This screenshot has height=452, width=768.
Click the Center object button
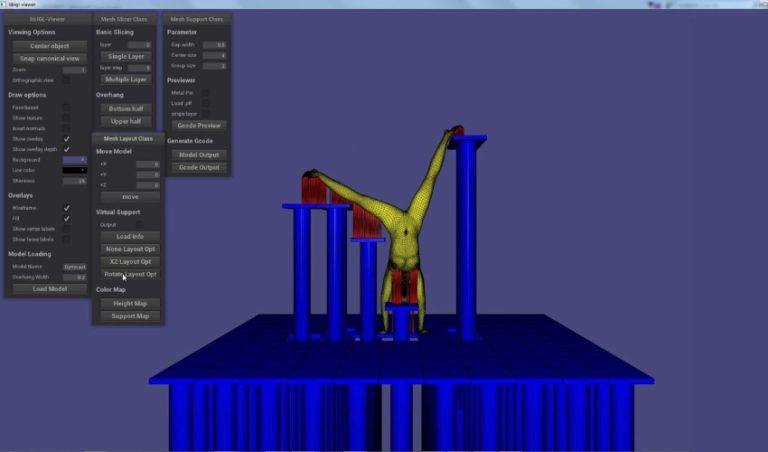(x=47, y=46)
